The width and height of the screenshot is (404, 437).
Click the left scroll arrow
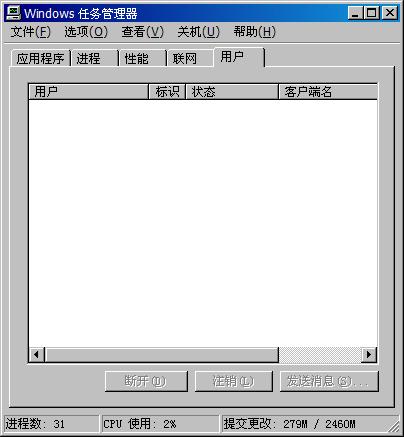[x=37, y=354]
